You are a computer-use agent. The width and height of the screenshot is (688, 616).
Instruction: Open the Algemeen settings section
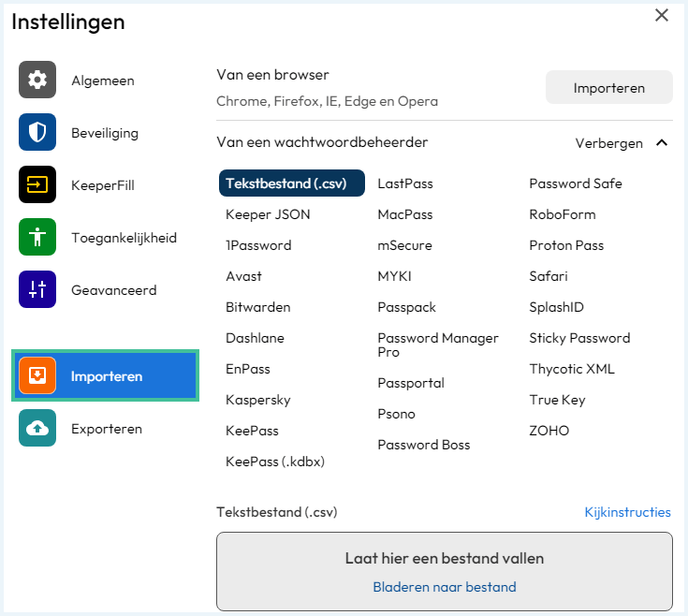[103, 81]
